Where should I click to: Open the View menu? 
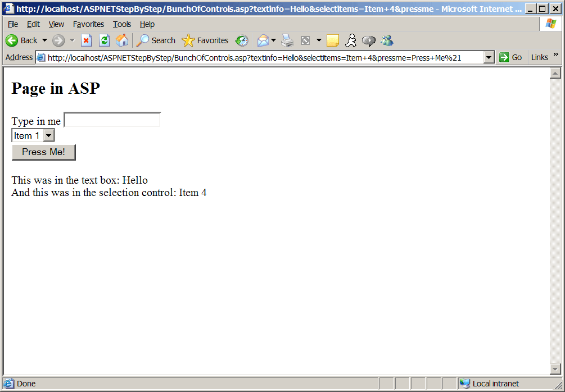(56, 24)
